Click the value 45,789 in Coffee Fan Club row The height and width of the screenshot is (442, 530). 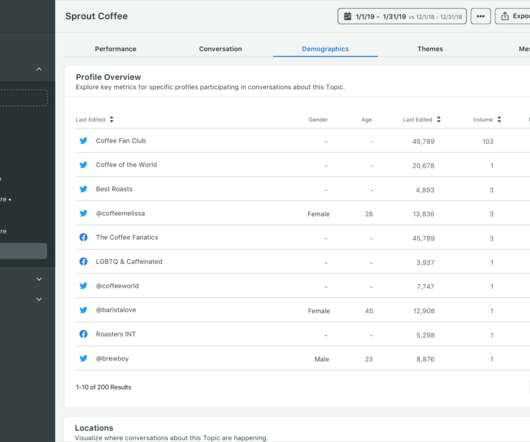[423, 141]
